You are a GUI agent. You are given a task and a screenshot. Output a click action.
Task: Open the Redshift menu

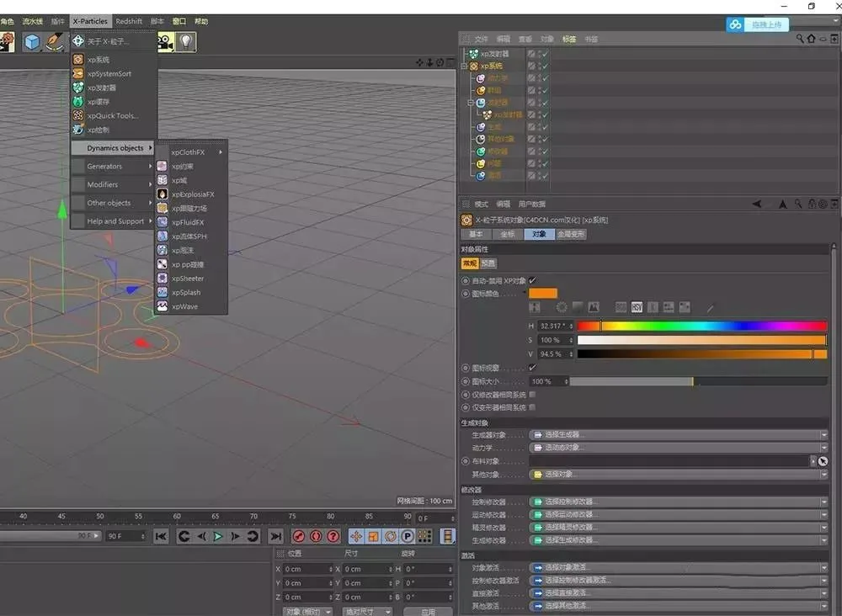point(129,22)
